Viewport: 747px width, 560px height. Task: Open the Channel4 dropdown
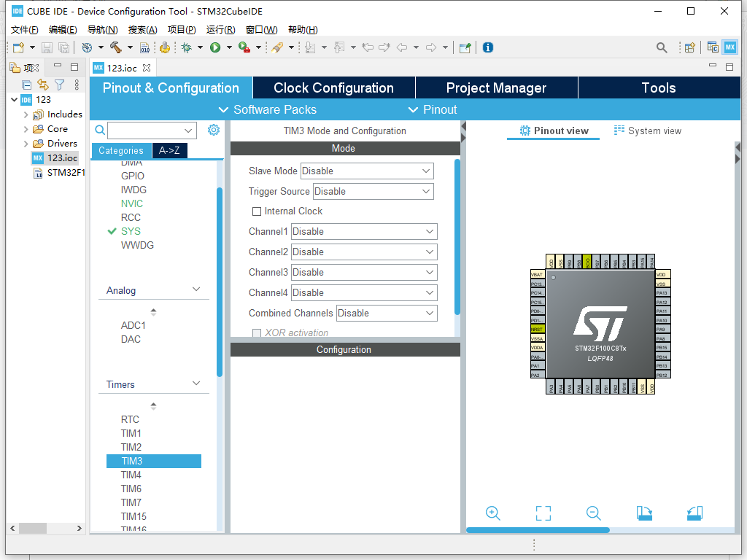[364, 293]
